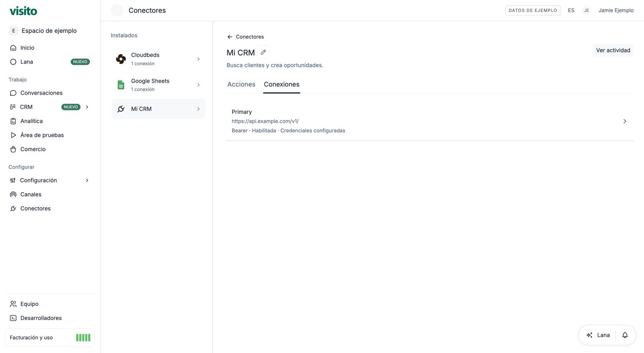The height and width of the screenshot is (353, 644).
Task: Click the Primary connection name
Action: coord(241,112)
